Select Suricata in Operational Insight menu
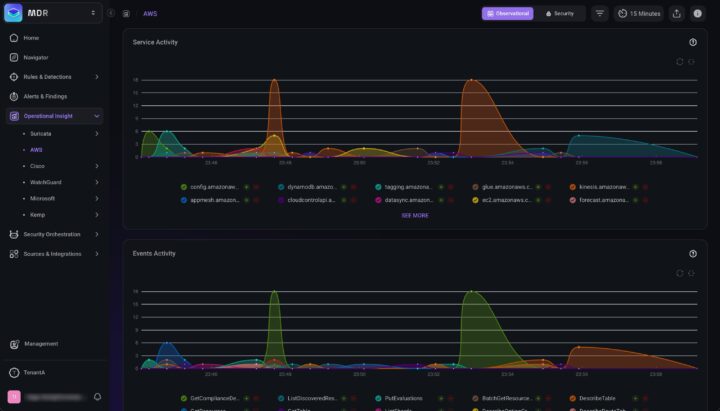Viewport: 720px width, 411px height. pos(41,133)
